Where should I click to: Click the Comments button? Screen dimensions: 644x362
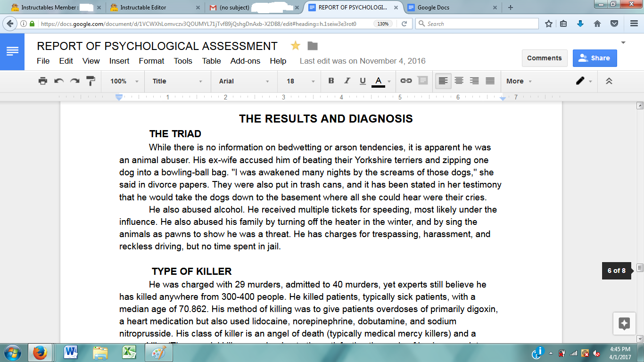(x=545, y=58)
